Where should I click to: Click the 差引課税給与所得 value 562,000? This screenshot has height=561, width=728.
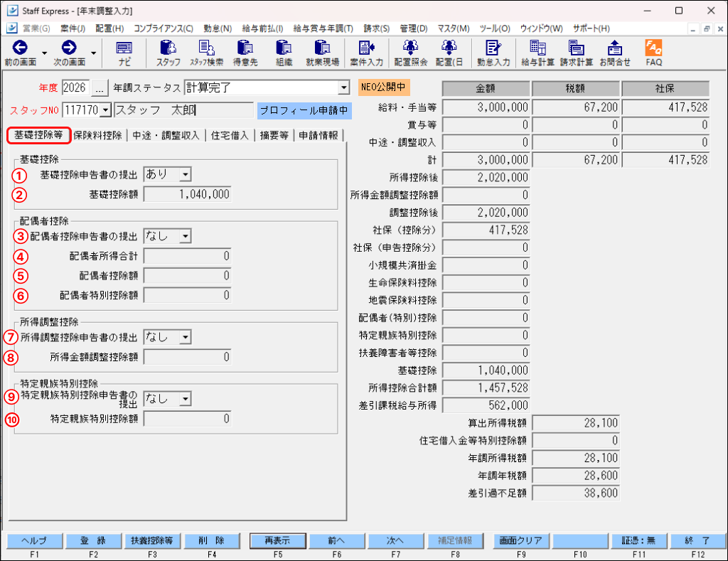(x=486, y=405)
